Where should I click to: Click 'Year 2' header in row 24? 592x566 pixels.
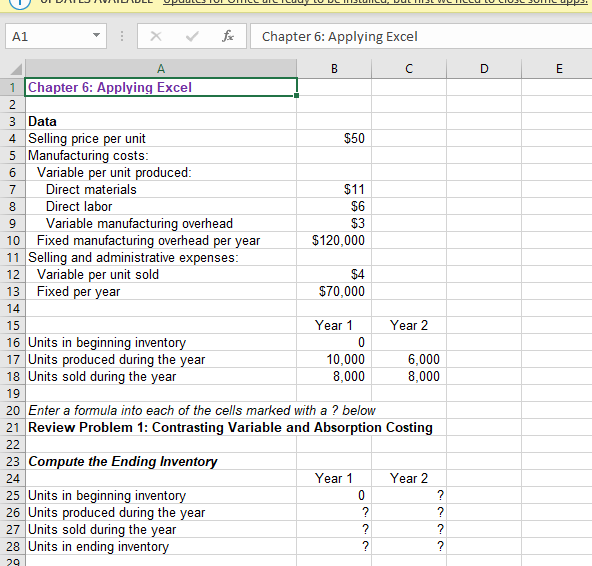tap(409, 478)
